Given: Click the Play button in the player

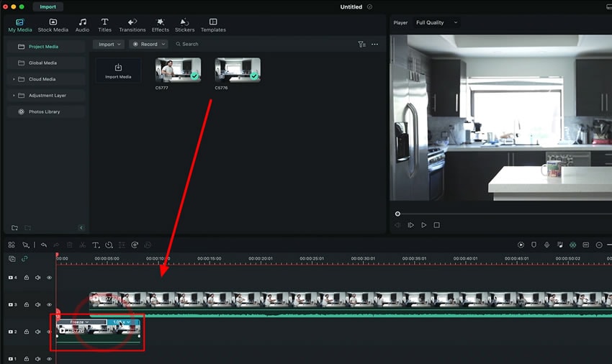Looking at the screenshot, I should (x=424, y=225).
